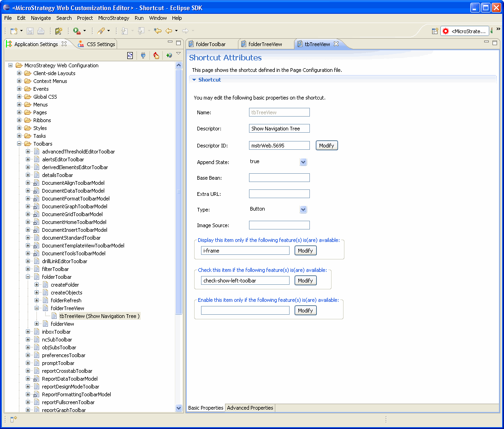Image resolution: width=504 pixels, height=429 pixels.
Task: Open the Type dropdown
Action: coord(303,210)
